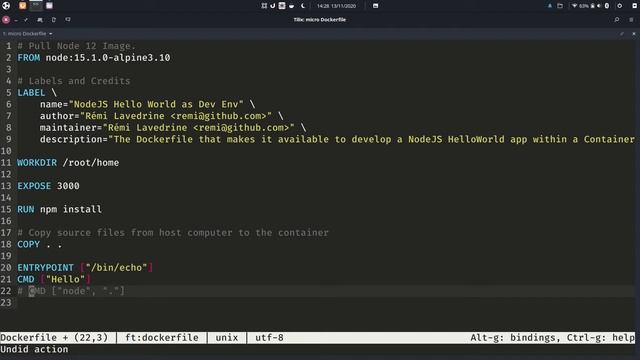
Task: Click the name="NodeJS Hello World as Dev Env" text
Action: [x=142, y=104]
